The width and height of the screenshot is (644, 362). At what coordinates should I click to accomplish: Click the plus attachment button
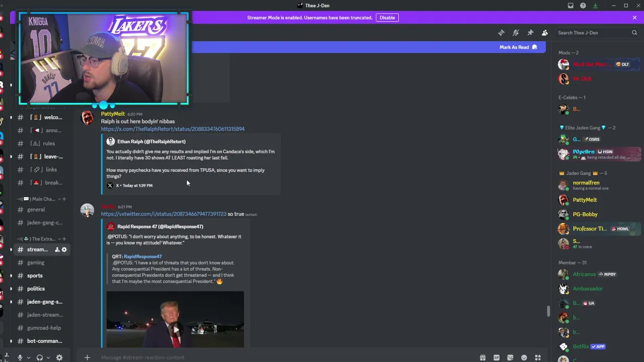(x=87, y=357)
